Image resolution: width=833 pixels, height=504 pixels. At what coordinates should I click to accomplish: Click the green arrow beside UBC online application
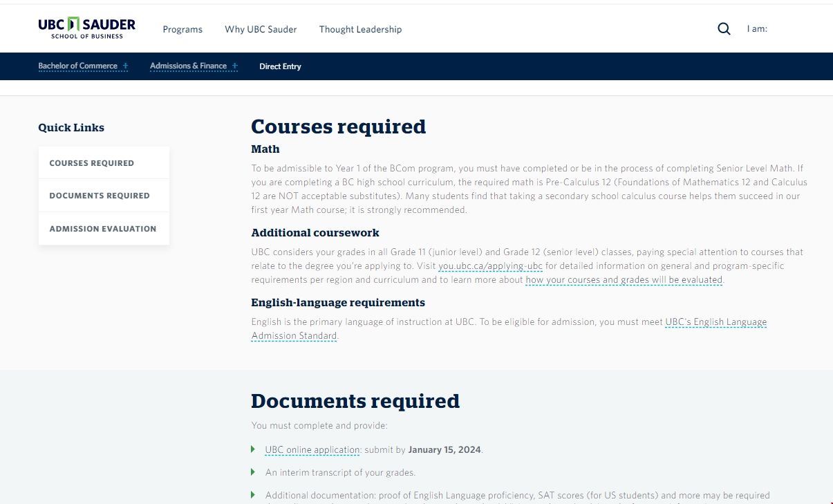254,449
